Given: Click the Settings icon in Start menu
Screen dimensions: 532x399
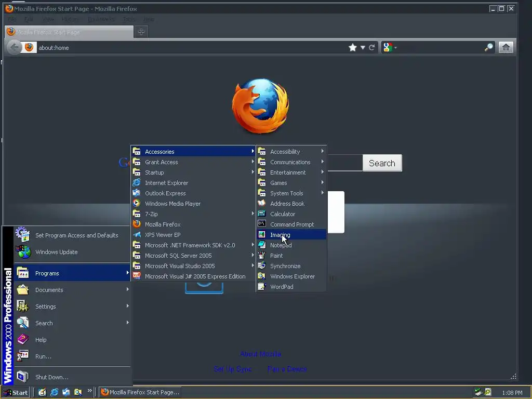Looking at the screenshot, I should (x=23, y=306).
